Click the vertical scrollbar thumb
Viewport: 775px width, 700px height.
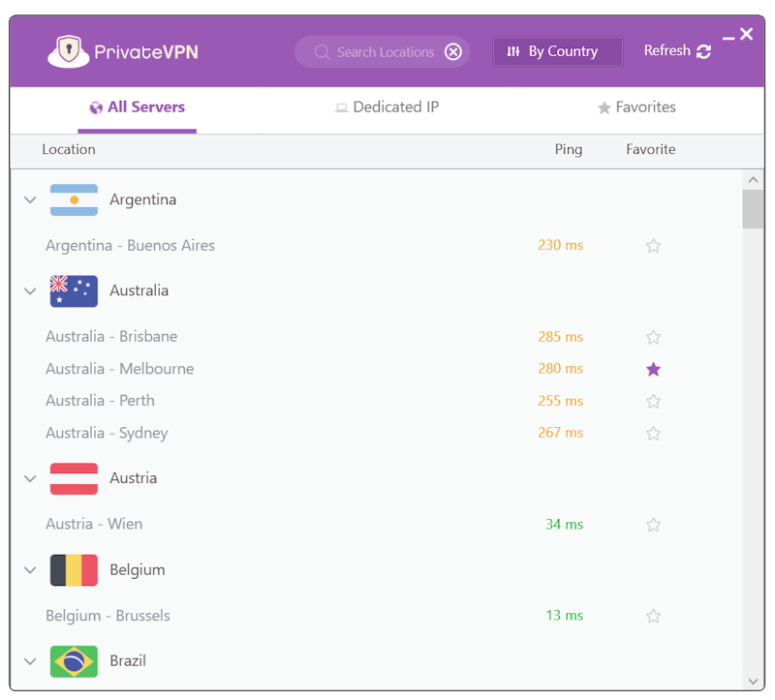point(753,209)
